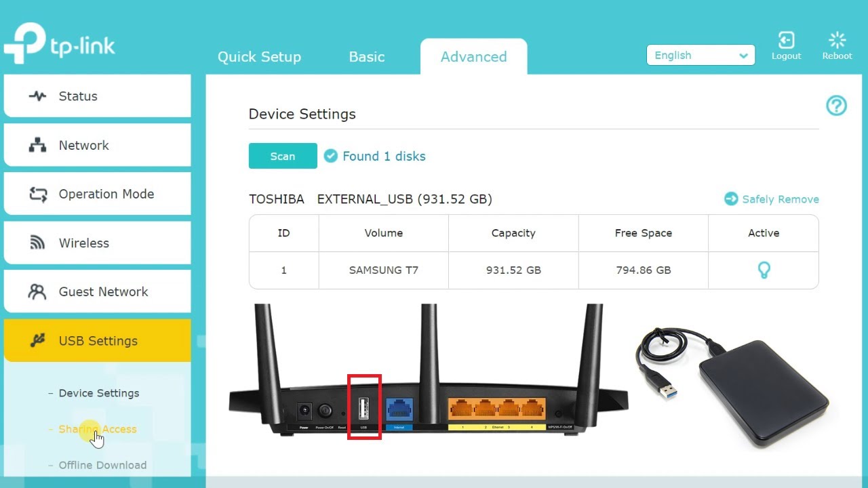Open the Guest Network menu

(x=97, y=291)
